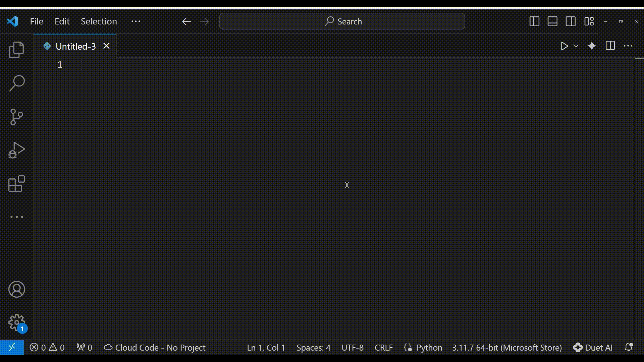Open the Search view in activity bar
The width and height of the screenshot is (644, 362).
point(16,83)
